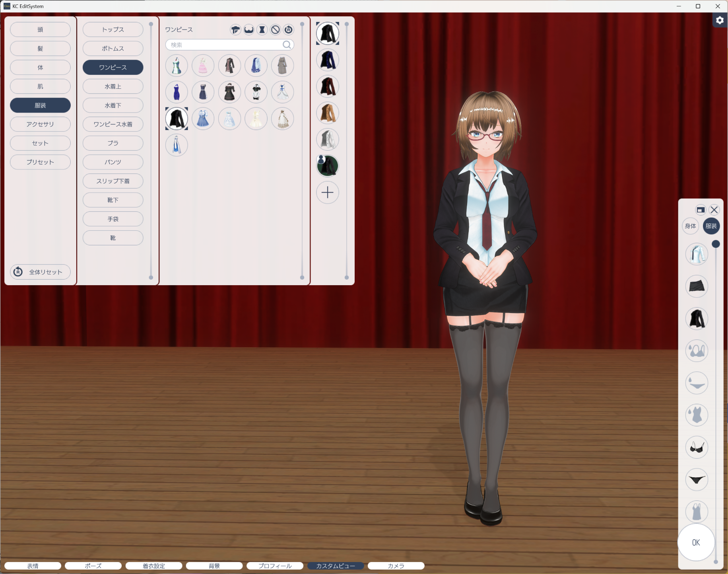Screen dimensions: 728x574
Task: Open the 肌 category
Action: 40,86
